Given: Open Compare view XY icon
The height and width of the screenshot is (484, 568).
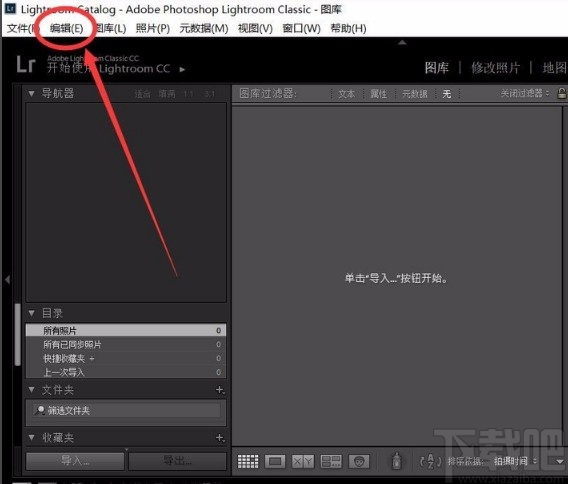Looking at the screenshot, I should [x=303, y=461].
